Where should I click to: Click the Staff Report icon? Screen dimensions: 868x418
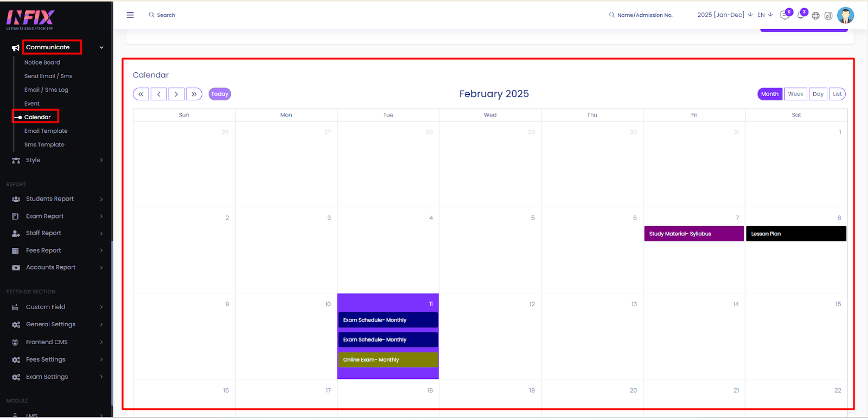point(16,234)
